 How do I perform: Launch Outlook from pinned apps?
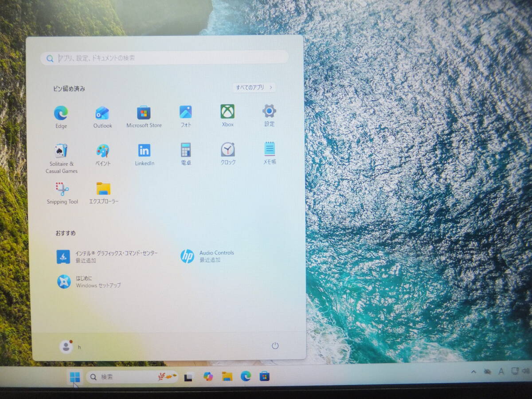coord(102,117)
